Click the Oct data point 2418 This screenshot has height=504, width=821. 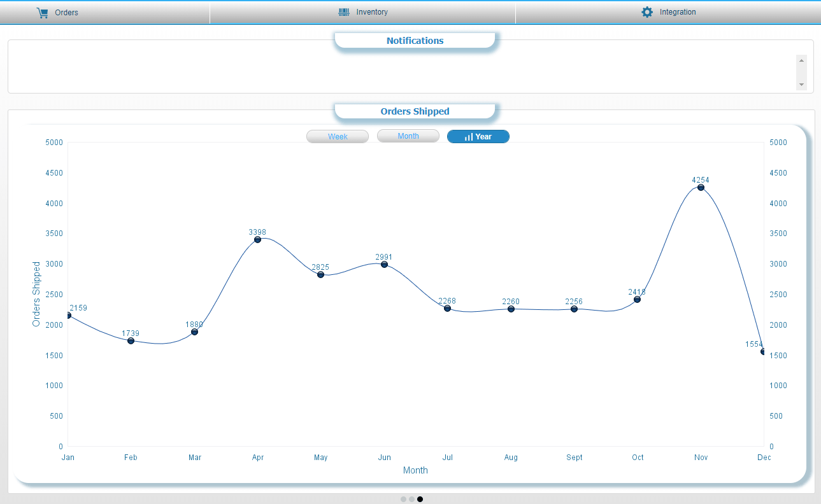click(637, 300)
